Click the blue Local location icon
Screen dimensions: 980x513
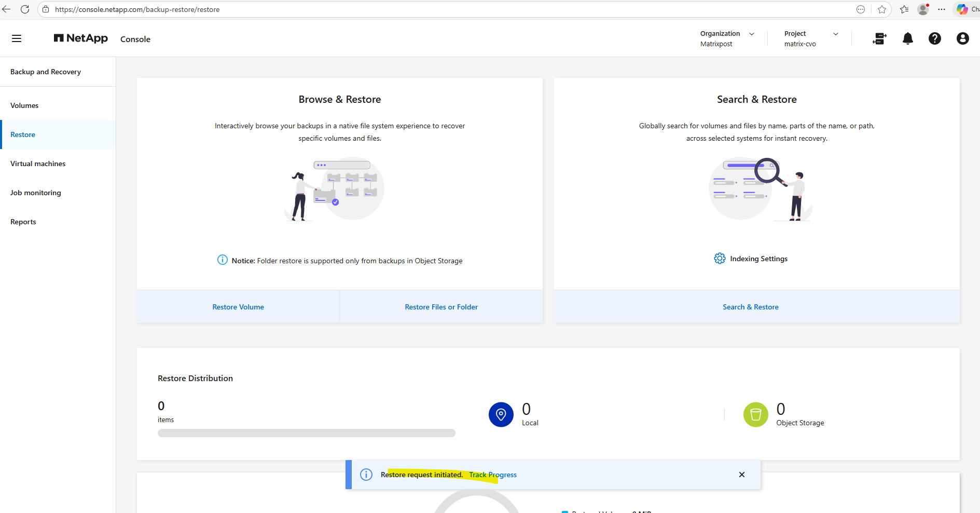pos(501,414)
